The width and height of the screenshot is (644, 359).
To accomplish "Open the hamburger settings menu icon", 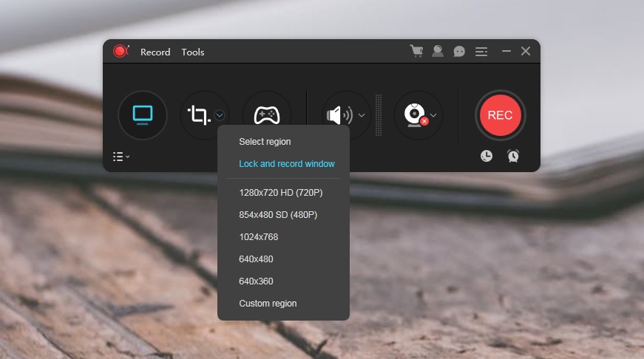I will (481, 52).
